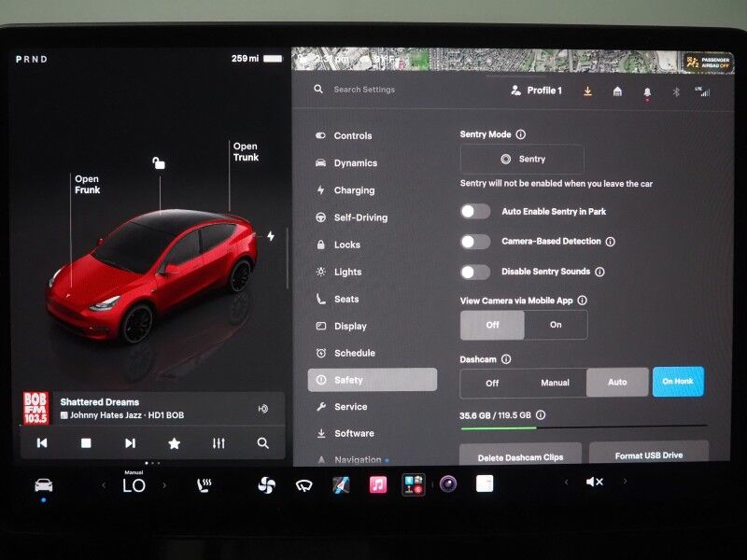Tap the unlock padlock above the car
The image size is (747, 560).
159,162
